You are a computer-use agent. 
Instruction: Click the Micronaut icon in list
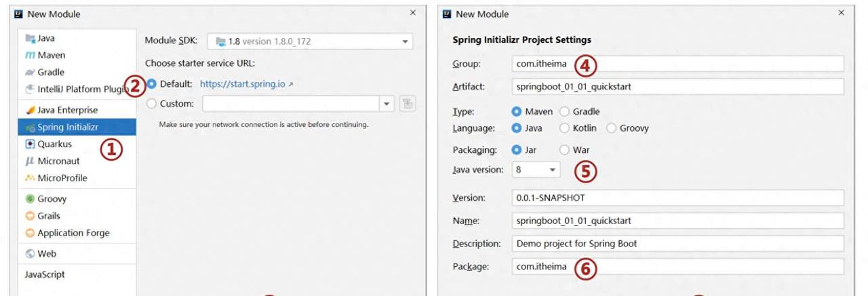coord(30,162)
